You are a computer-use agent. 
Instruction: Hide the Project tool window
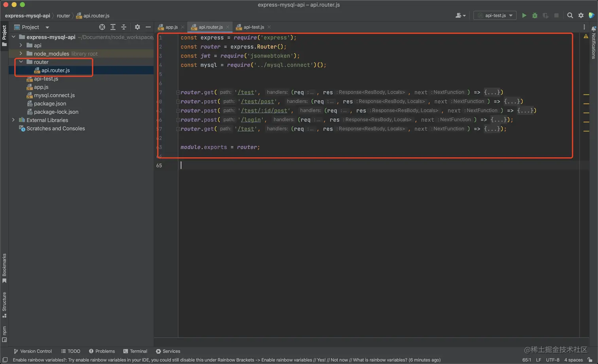[148, 27]
